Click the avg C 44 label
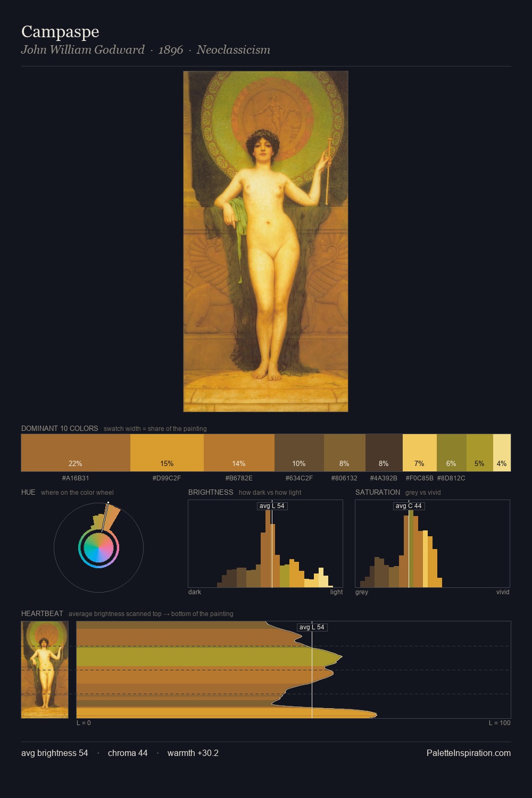The image size is (532, 798). (409, 506)
